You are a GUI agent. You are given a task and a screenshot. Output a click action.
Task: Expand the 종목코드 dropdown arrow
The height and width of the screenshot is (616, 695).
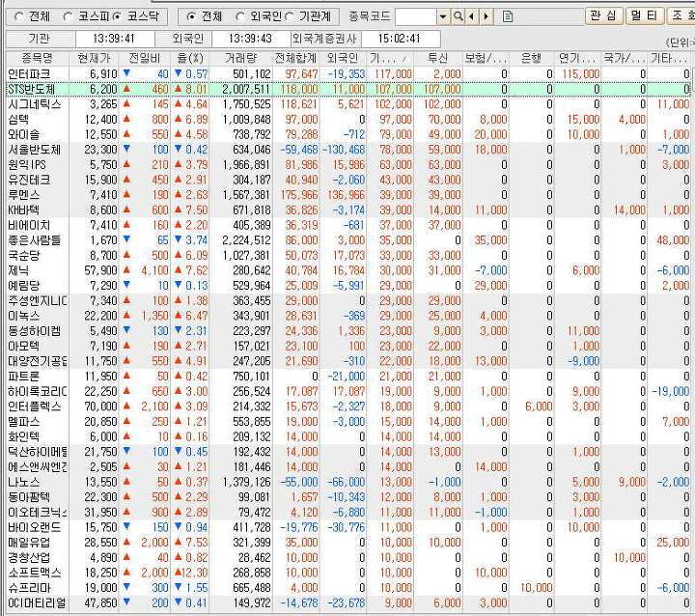pyautogui.click(x=443, y=16)
